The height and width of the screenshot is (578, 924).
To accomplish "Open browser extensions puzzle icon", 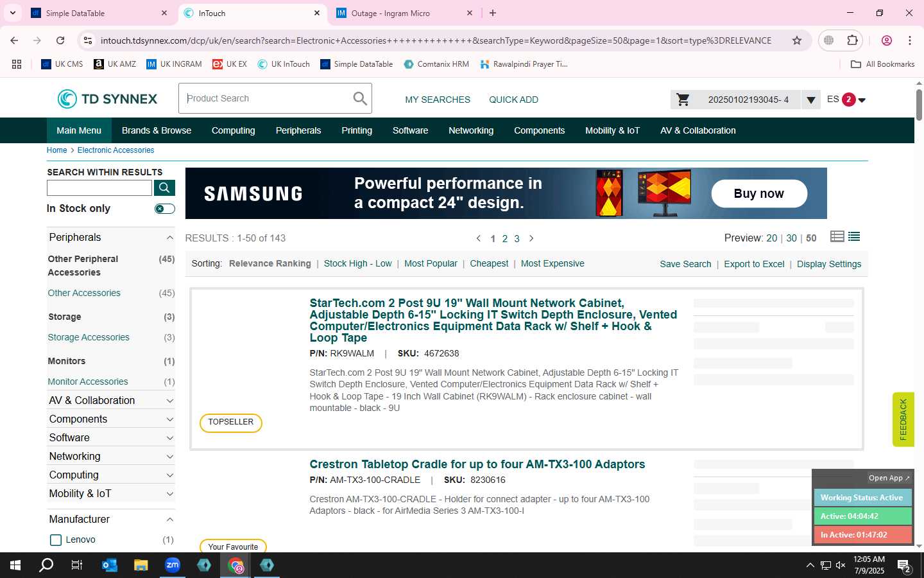I will coord(852,40).
